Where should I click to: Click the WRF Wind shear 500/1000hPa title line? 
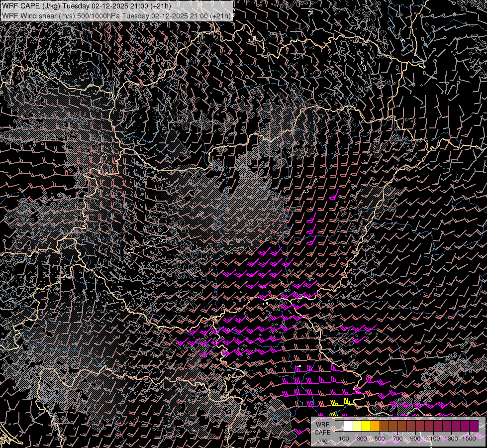click(x=116, y=16)
